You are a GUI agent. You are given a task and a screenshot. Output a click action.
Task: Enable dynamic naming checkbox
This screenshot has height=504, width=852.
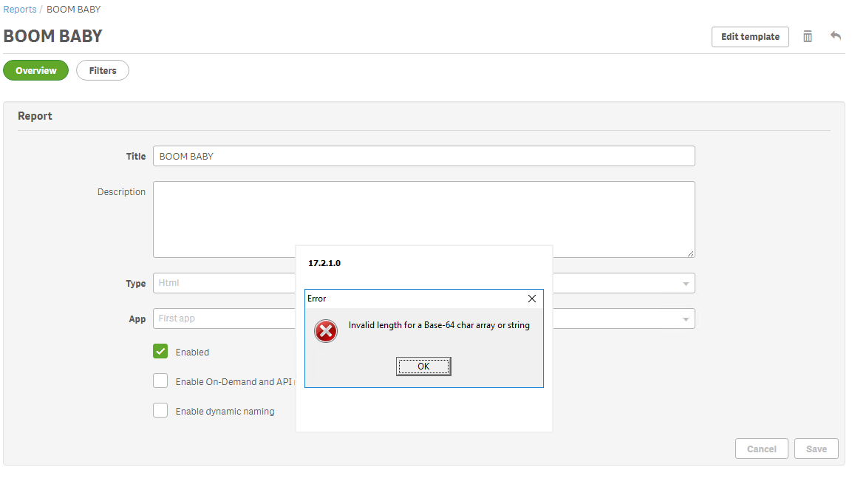[x=160, y=410]
